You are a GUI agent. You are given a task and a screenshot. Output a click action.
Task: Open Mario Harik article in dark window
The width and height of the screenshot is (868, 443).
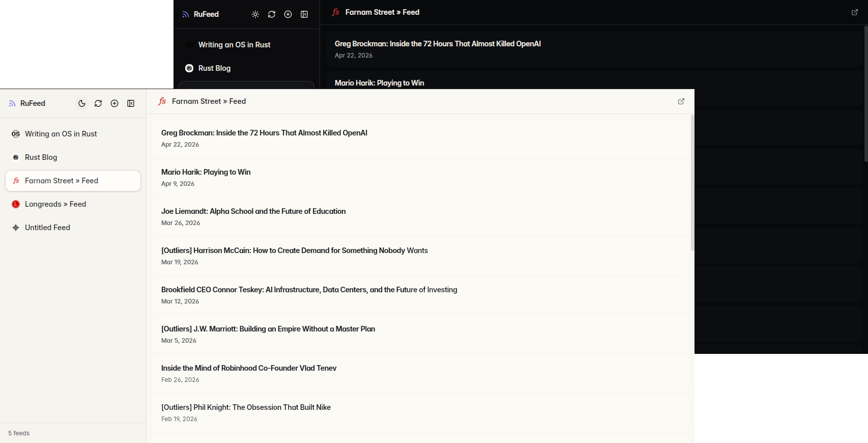coord(594,80)
